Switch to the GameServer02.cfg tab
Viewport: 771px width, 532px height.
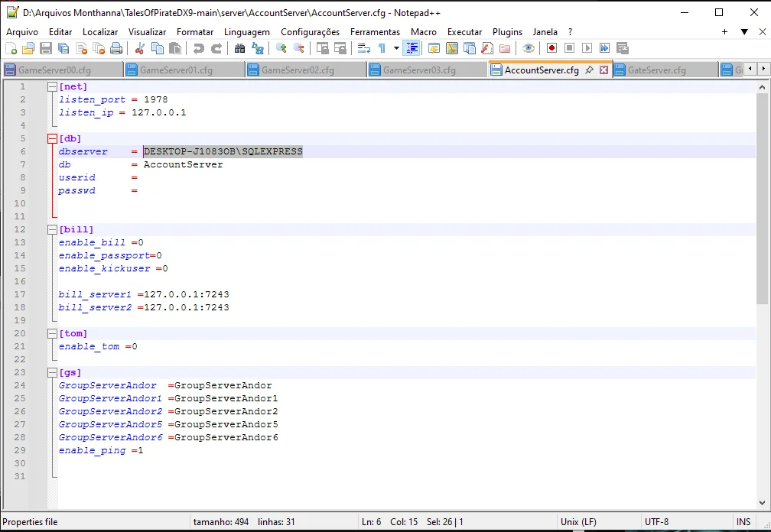[297, 70]
